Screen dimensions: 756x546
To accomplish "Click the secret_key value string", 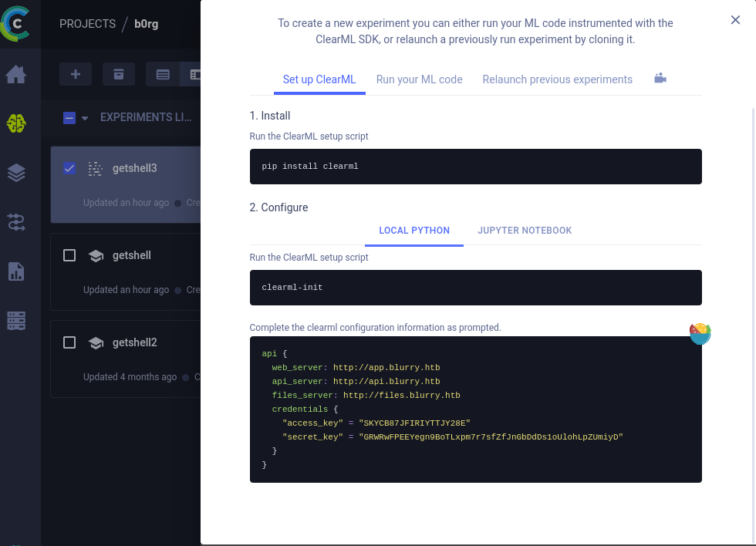I will pos(491,437).
